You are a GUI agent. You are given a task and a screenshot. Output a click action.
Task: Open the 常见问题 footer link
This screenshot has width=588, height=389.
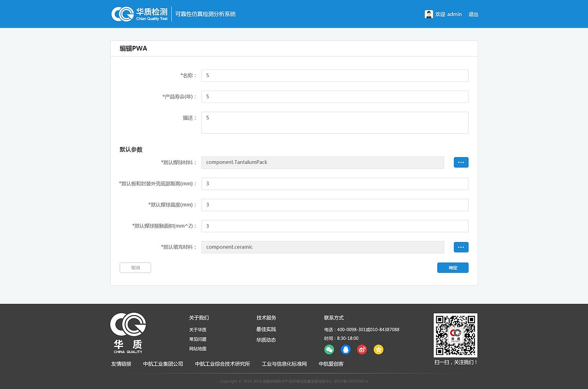tap(198, 339)
